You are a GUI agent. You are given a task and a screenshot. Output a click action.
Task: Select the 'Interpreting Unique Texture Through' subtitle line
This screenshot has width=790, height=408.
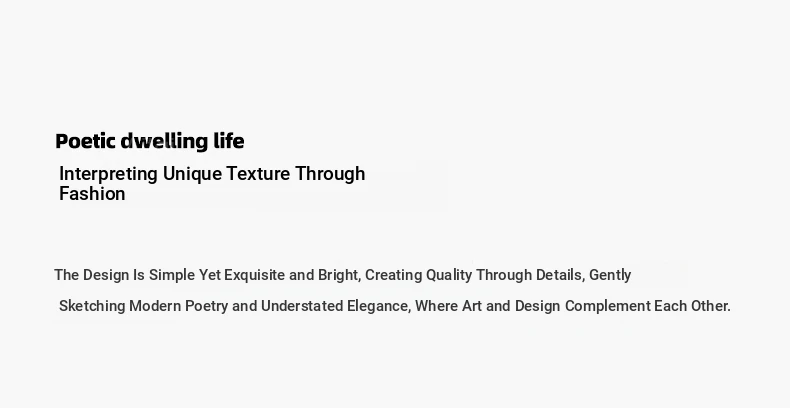[212, 174]
